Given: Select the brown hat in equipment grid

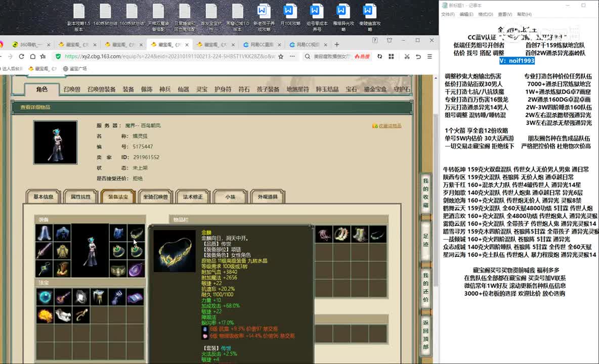Looking at the screenshot, I should 62,269.
